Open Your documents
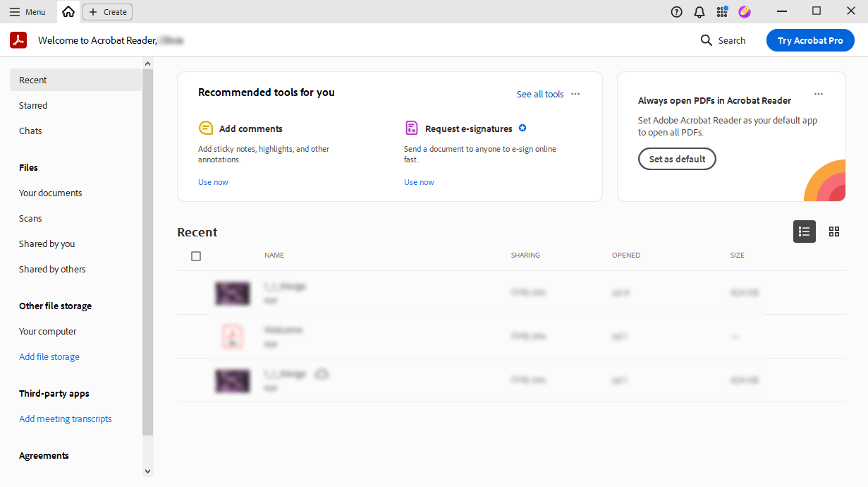 coord(51,193)
